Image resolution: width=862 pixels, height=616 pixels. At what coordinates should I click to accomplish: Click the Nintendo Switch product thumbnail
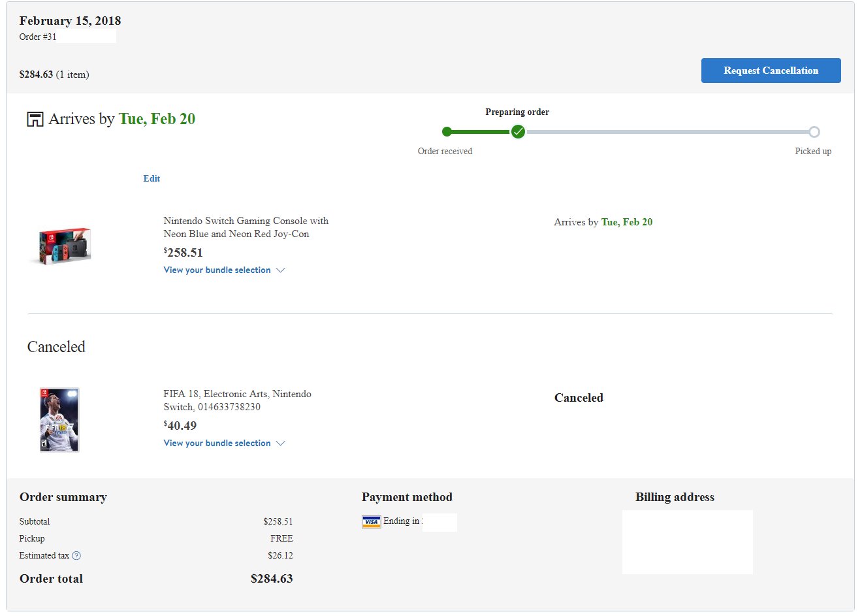click(61, 246)
